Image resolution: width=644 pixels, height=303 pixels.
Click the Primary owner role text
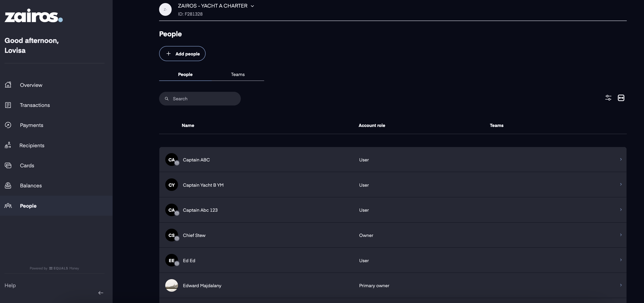click(x=374, y=286)
